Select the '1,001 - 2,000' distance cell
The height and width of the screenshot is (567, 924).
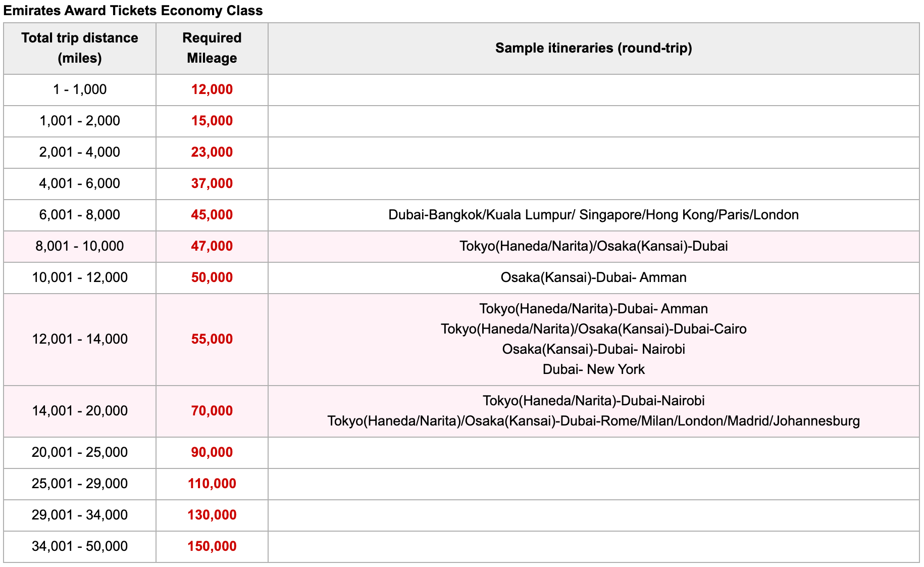[80, 121]
